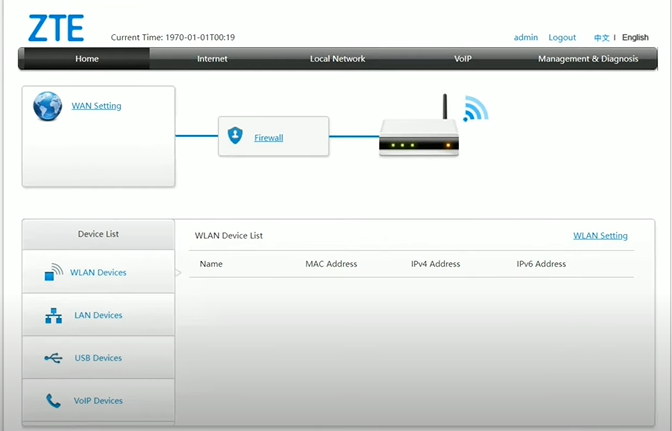Click the blue Wi-Fi signal icon
672x431 pixels.
(x=475, y=108)
